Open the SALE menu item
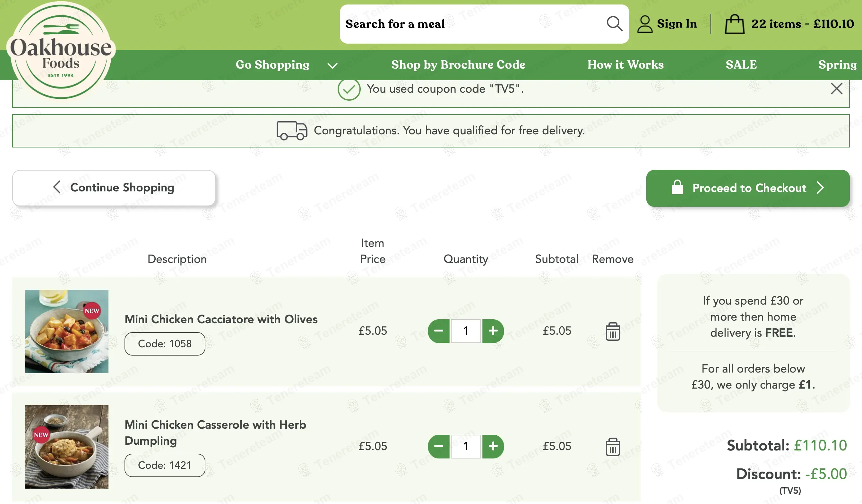The height and width of the screenshot is (504, 862). (741, 64)
